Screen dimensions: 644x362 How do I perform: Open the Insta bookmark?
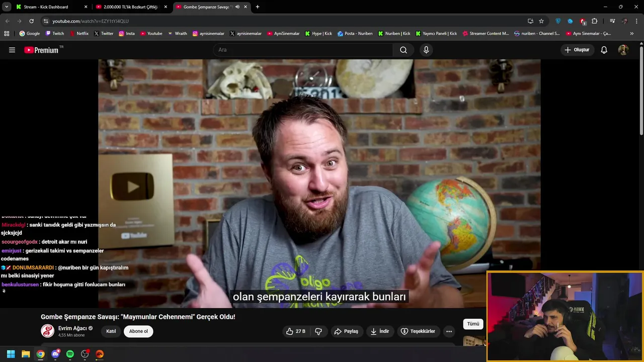(127, 34)
